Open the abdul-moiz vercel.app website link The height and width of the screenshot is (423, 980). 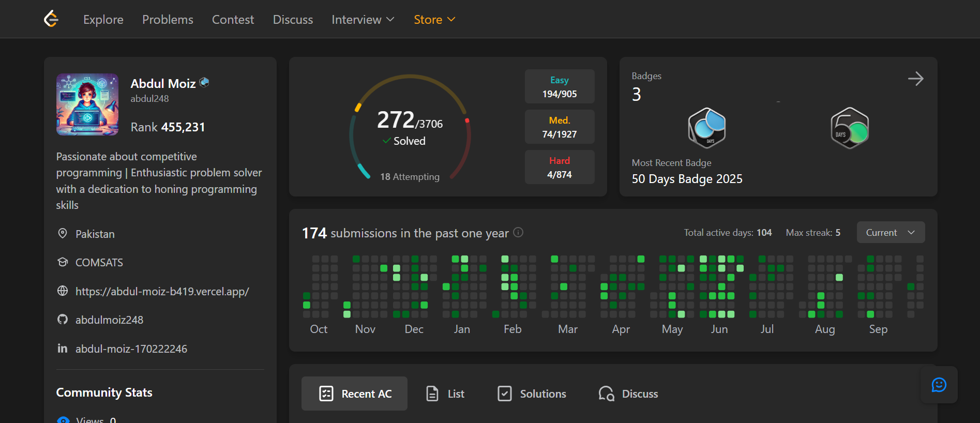(x=162, y=291)
